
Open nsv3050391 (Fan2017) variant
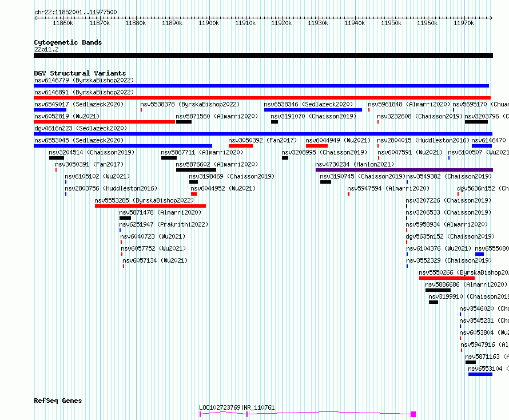[x=89, y=164]
